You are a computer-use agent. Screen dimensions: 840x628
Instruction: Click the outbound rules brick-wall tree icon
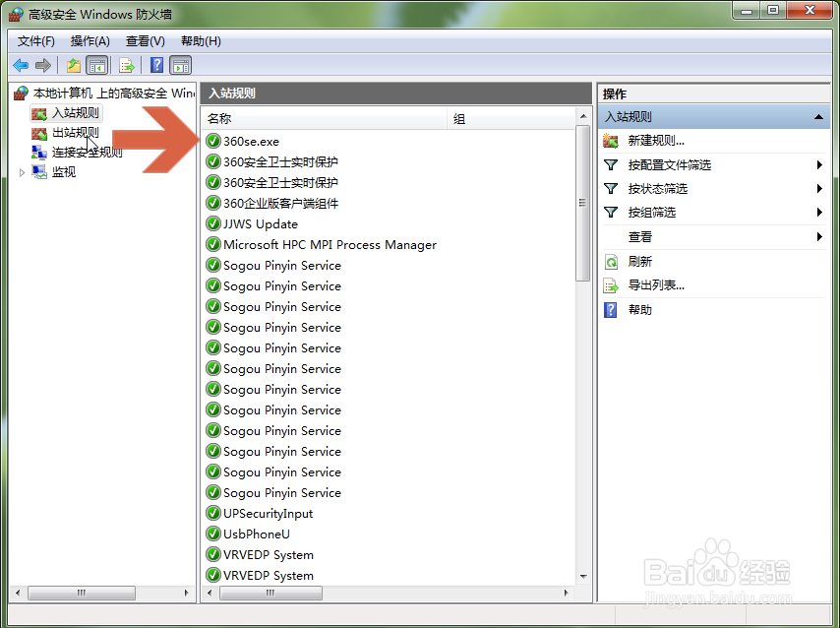[39, 134]
